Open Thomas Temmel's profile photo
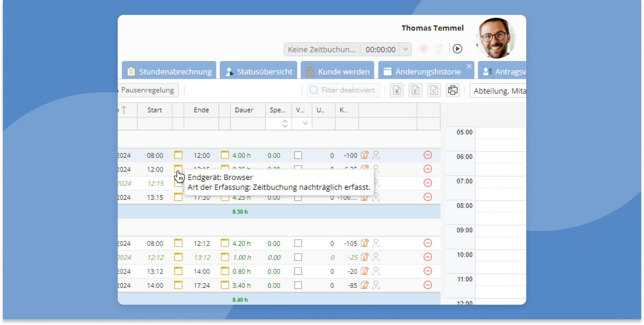This screenshot has height=325, width=644. (x=496, y=38)
